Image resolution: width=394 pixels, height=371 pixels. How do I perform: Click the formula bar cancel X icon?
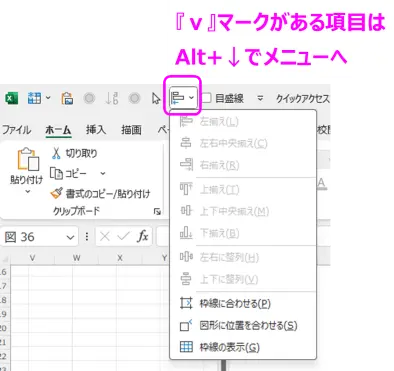tap(105, 237)
